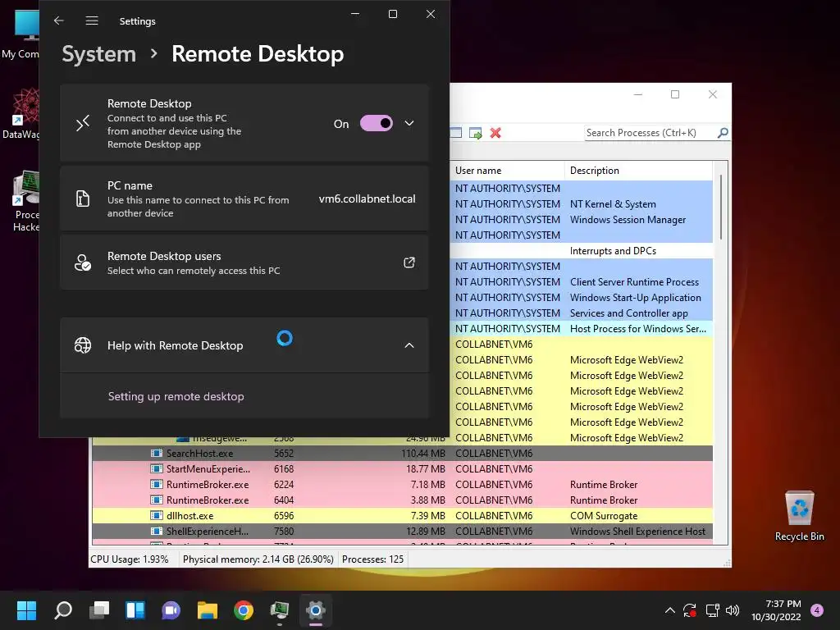The height and width of the screenshot is (630, 840).
Task: Open the Windows Start menu
Action: coord(27,610)
